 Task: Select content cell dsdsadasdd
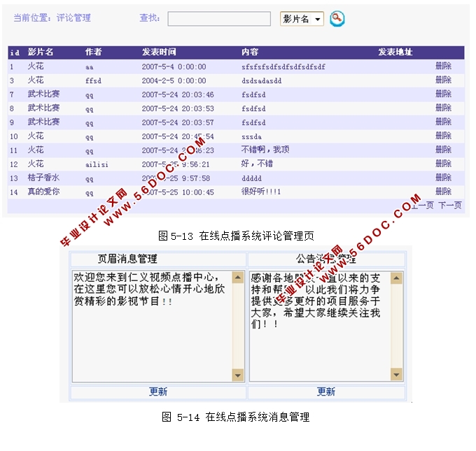coord(261,80)
